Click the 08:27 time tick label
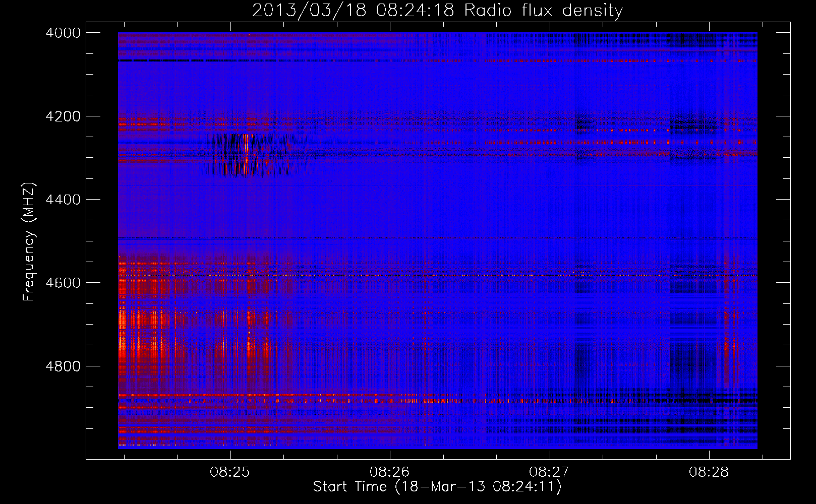816x504 pixels. tap(549, 472)
